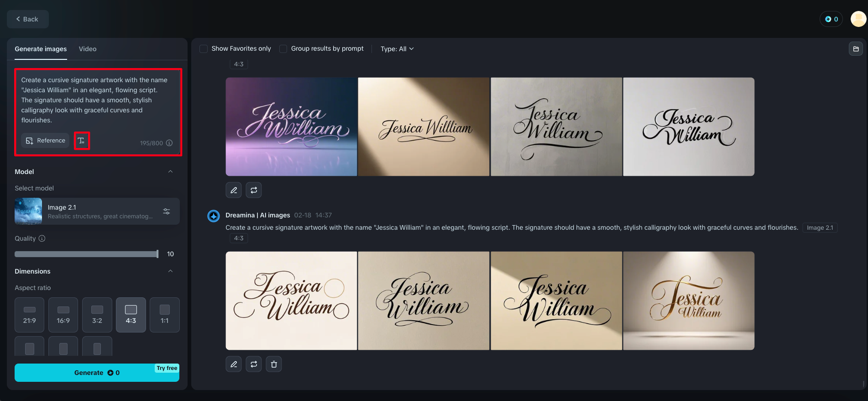Select the 1:1 aspect ratio
The width and height of the screenshot is (868, 401).
(165, 315)
